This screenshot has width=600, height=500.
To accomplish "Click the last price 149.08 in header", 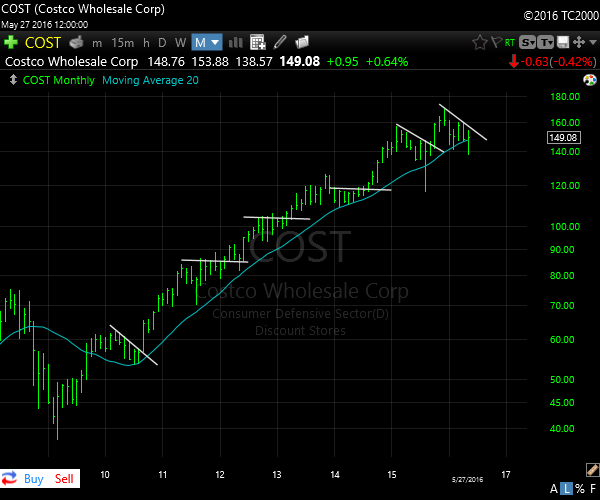I will (300, 62).
